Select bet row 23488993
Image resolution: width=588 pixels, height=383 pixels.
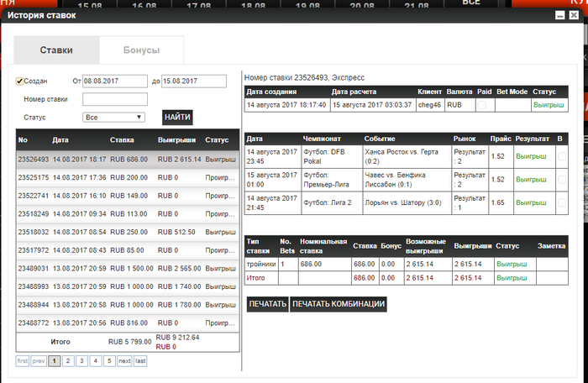[128, 286]
